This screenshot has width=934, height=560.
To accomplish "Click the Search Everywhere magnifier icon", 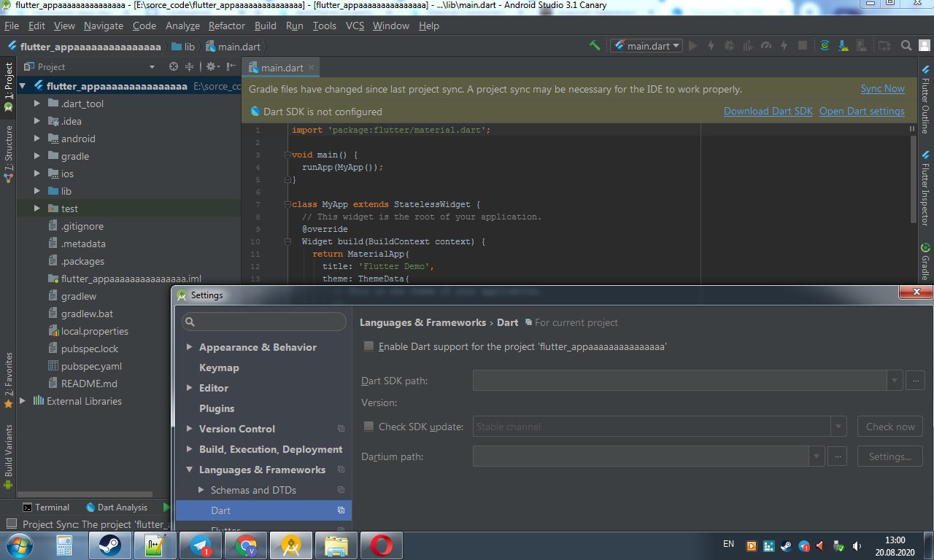I will point(906,45).
